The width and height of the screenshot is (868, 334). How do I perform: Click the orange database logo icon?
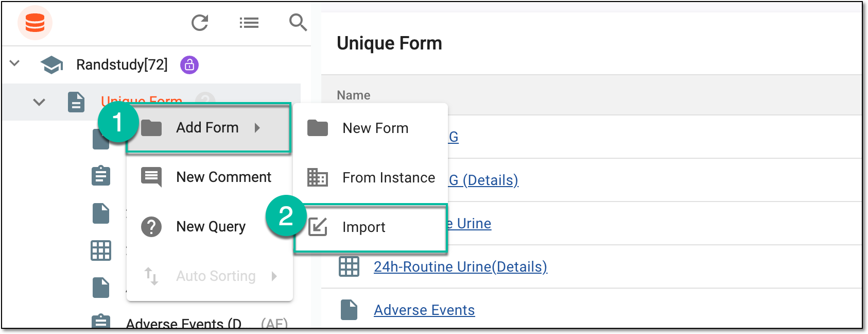35,23
